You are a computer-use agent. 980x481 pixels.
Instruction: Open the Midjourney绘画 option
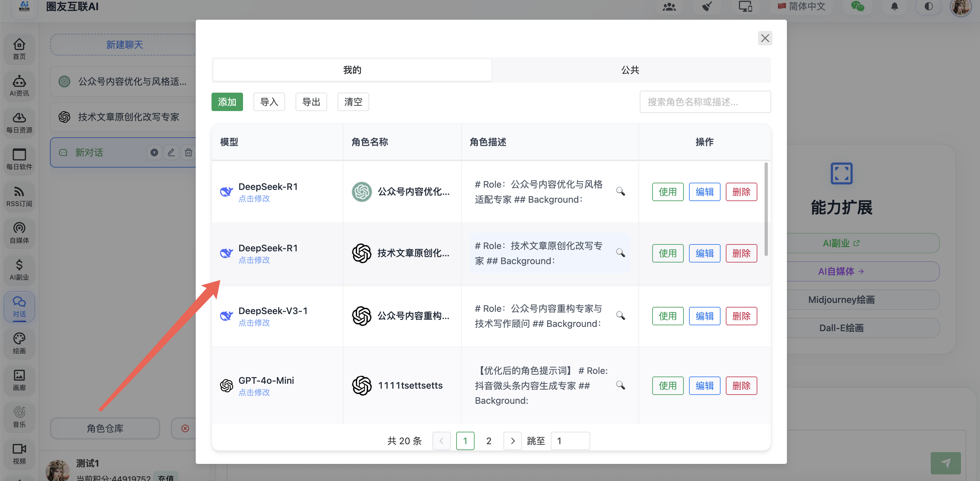tap(841, 300)
